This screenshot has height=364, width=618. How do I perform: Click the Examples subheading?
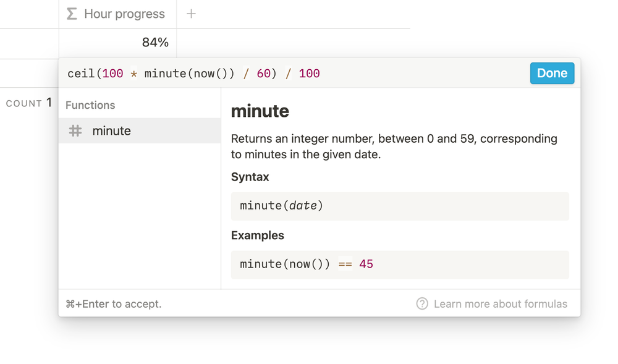pyautogui.click(x=257, y=235)
